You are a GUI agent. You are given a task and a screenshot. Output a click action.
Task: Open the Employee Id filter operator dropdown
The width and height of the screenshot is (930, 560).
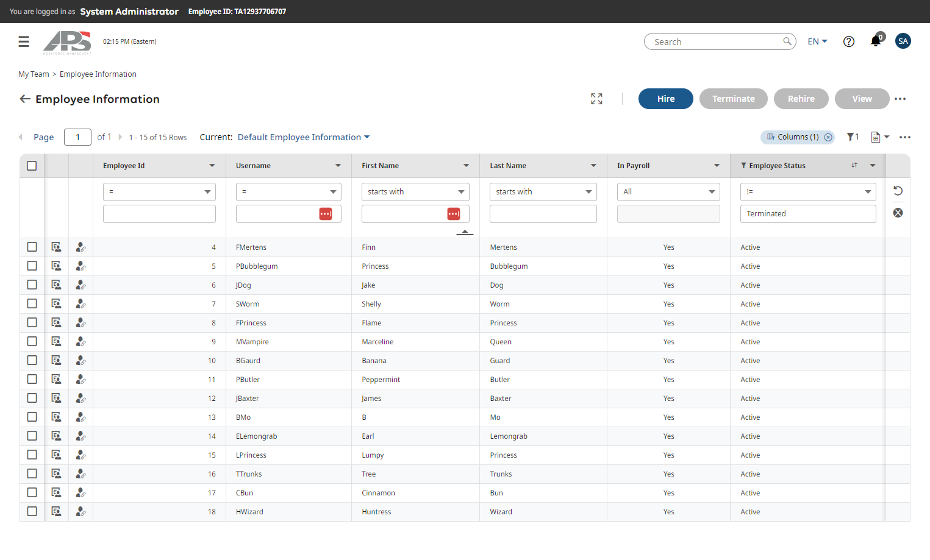click(159, 192)
